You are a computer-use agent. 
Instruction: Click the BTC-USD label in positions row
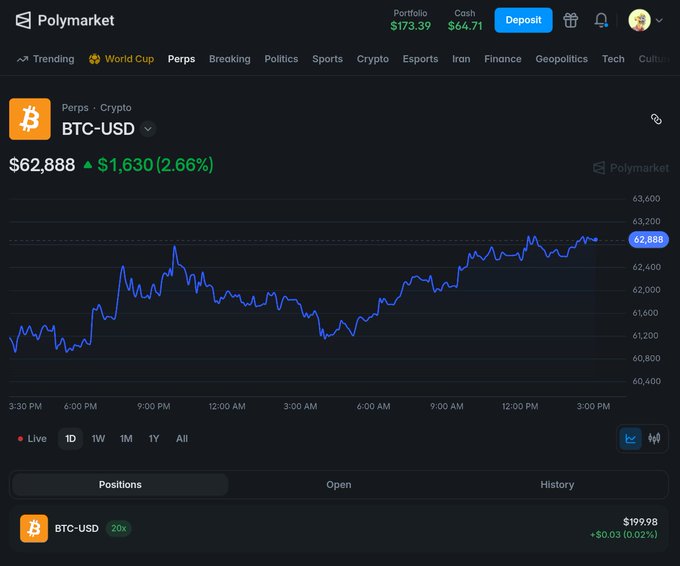(x=76, y=528)
